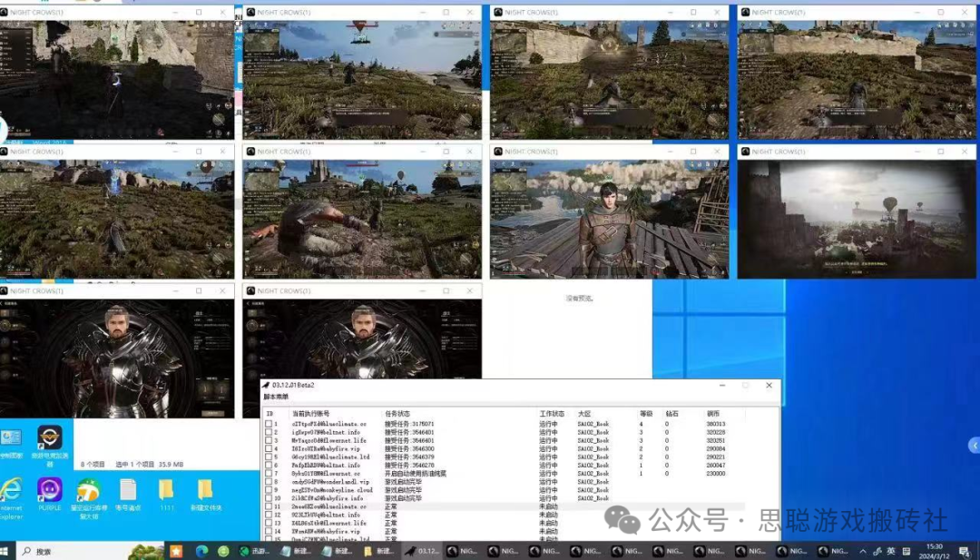This screenshot has width=980, height=560.
Task: Open the folder named 1111 on desktop
Action: point(166,491)
